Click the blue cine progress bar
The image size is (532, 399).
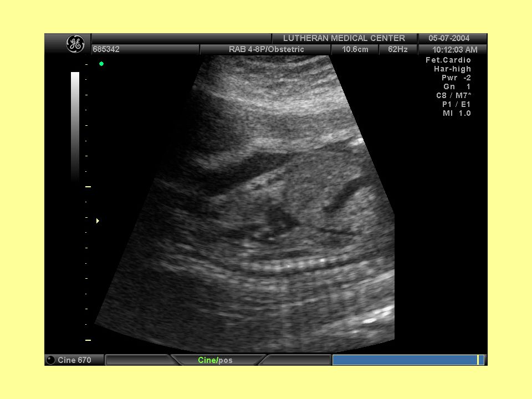pyautogui.click(x=408, y=360)
